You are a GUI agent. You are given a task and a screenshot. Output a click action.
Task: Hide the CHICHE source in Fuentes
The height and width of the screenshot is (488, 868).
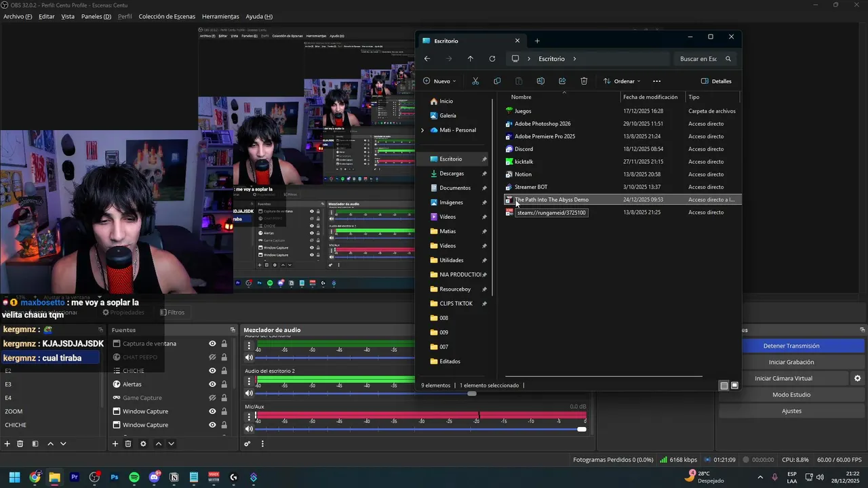pos(212,371)
